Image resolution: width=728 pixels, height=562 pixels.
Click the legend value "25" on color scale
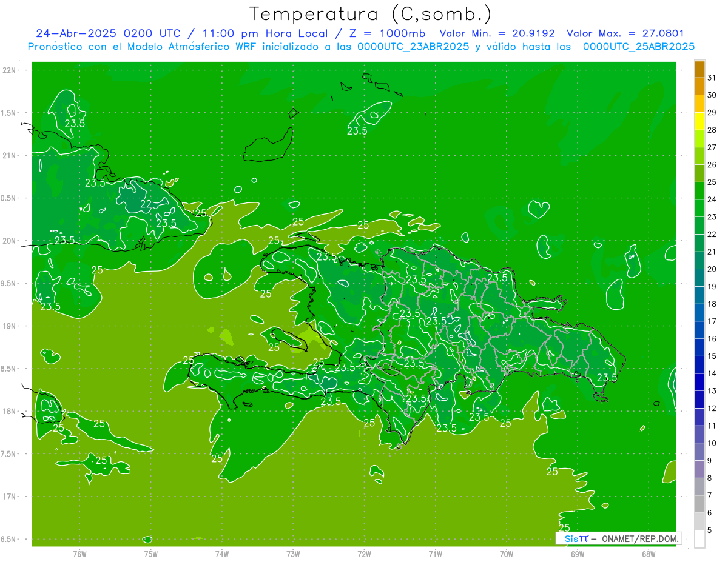(712, 182)
